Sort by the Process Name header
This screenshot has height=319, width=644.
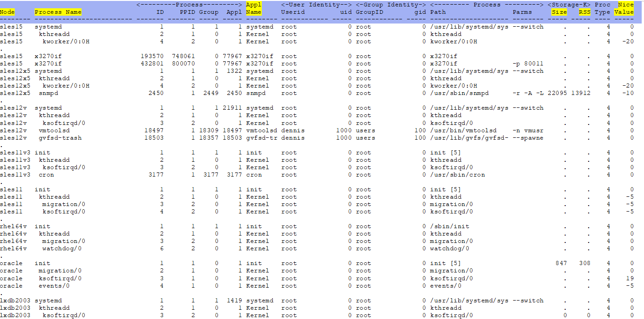point(58,12)
